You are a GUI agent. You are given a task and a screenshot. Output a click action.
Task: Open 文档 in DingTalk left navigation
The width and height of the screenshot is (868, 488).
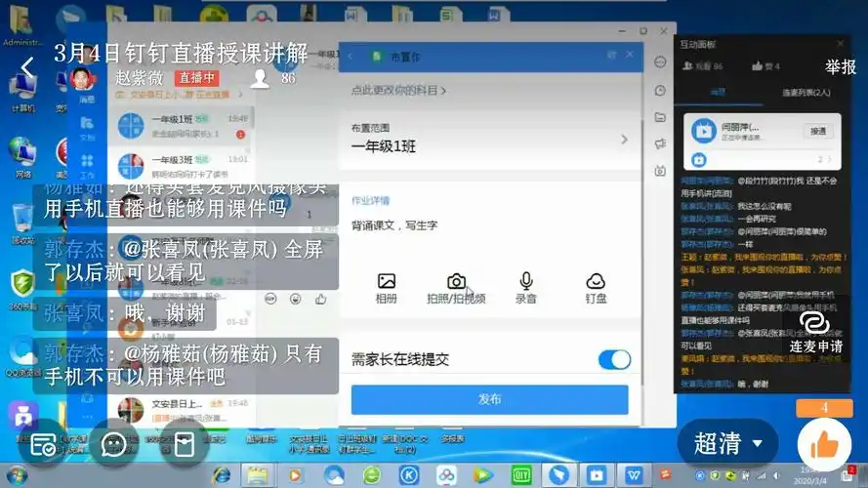(x=87, y=129)
